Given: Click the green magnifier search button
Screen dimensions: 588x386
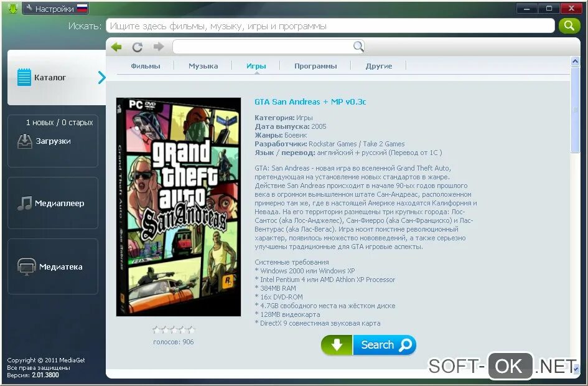Looking at the screenshot, I should [569, 26].
